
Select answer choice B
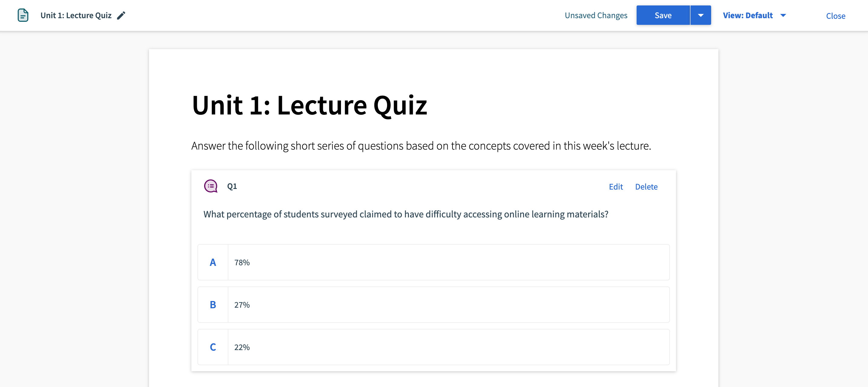click(x=213, y=305)
